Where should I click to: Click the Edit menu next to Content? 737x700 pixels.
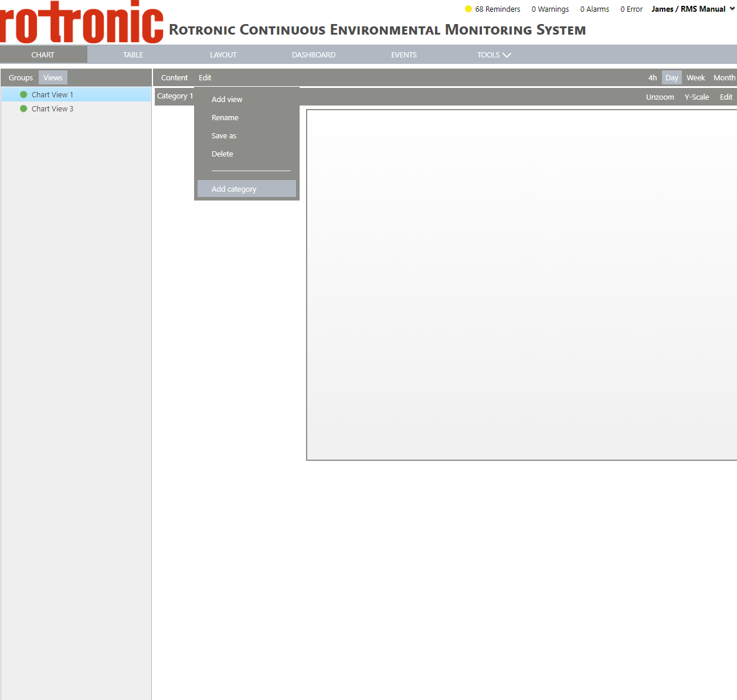[x=205, y=77]
